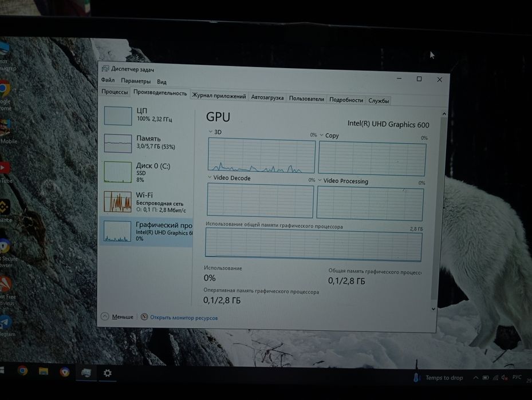Click the Использование 0% value
The image size is (532, 400).
(210, 278)
